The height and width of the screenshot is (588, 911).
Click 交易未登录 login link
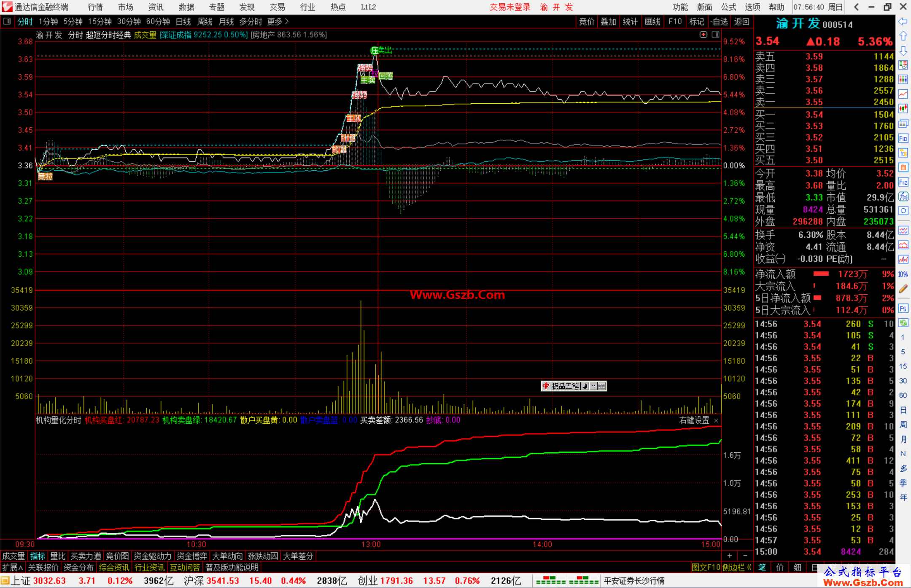(x=510, y=7)
